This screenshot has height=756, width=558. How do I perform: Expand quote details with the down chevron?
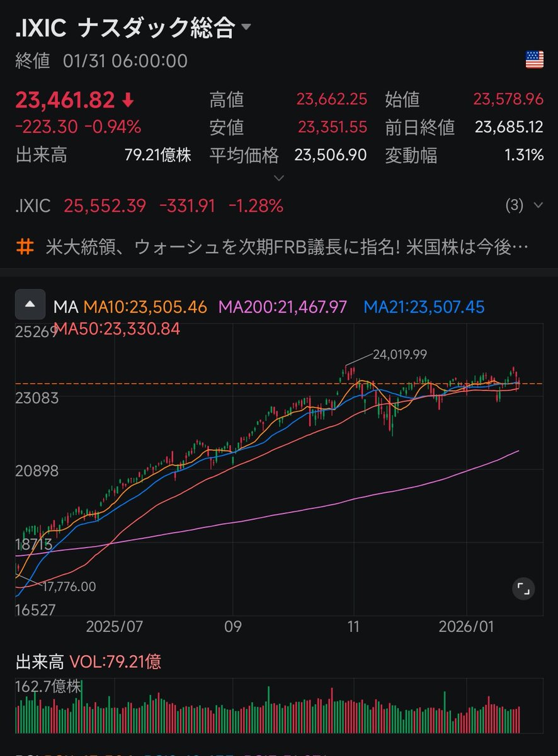(x=279, y=178)
